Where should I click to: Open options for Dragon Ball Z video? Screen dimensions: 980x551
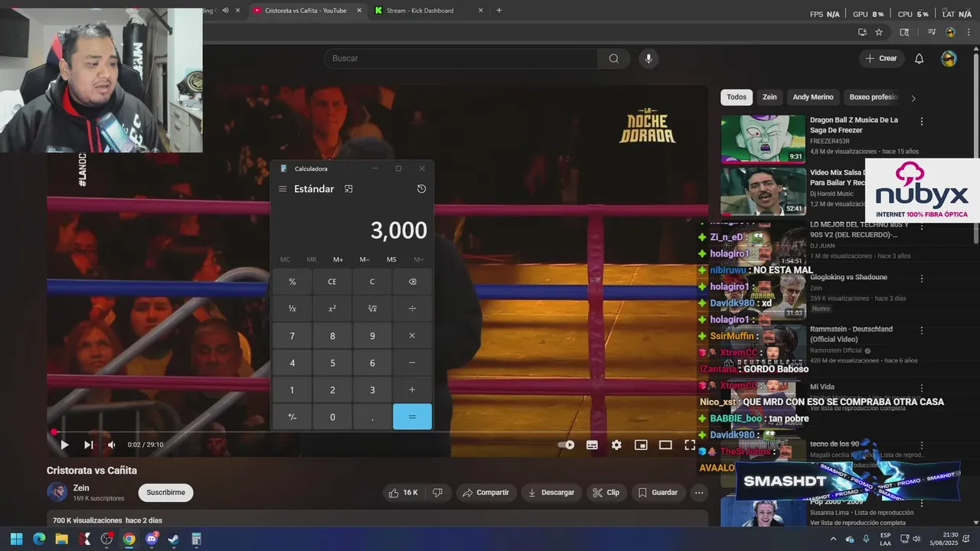922,122
